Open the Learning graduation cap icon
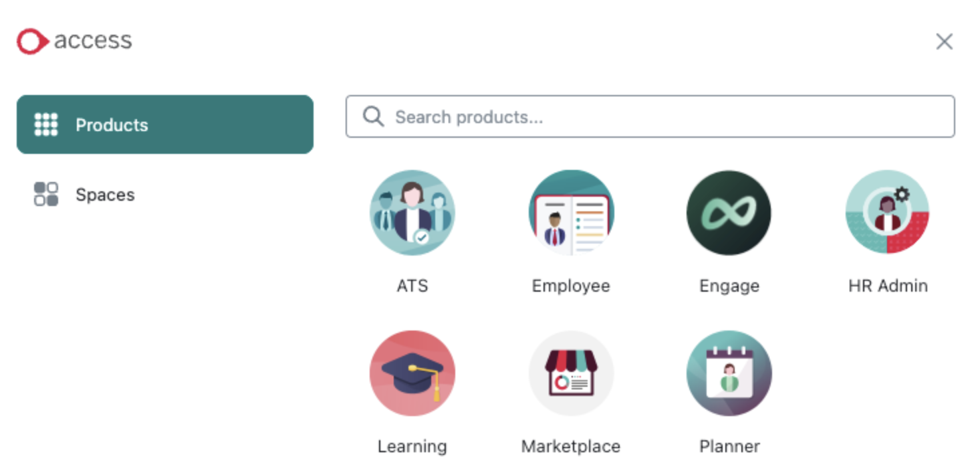980x475 pixels. 412,373
